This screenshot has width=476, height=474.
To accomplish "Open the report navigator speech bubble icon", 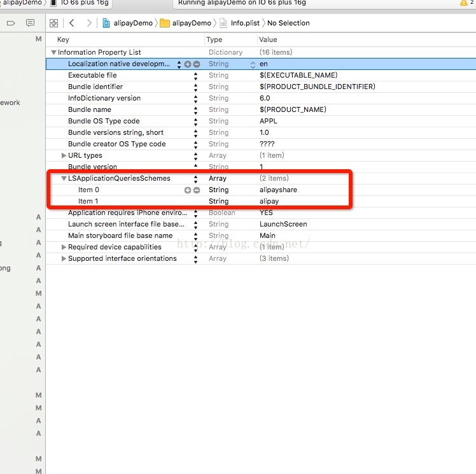I will (30, 23).
